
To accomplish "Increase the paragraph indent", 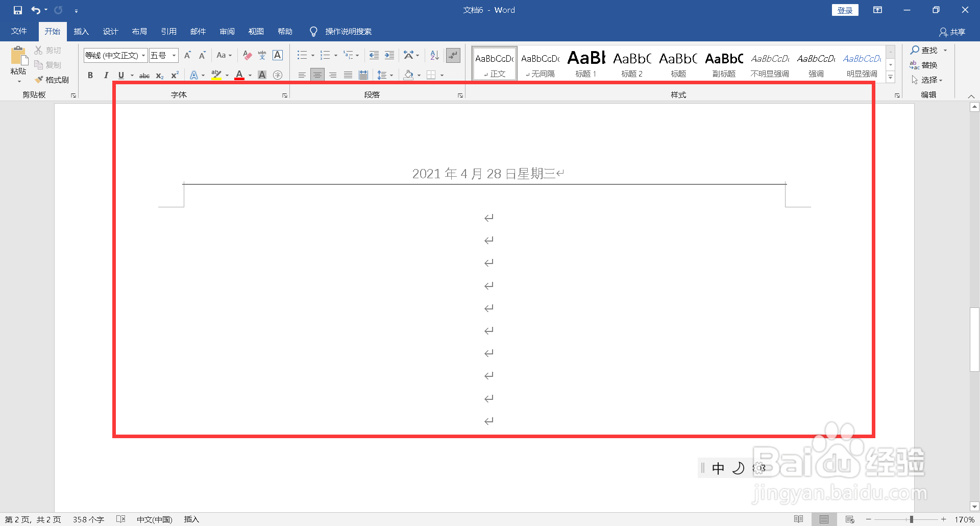I will coord(389,55).
